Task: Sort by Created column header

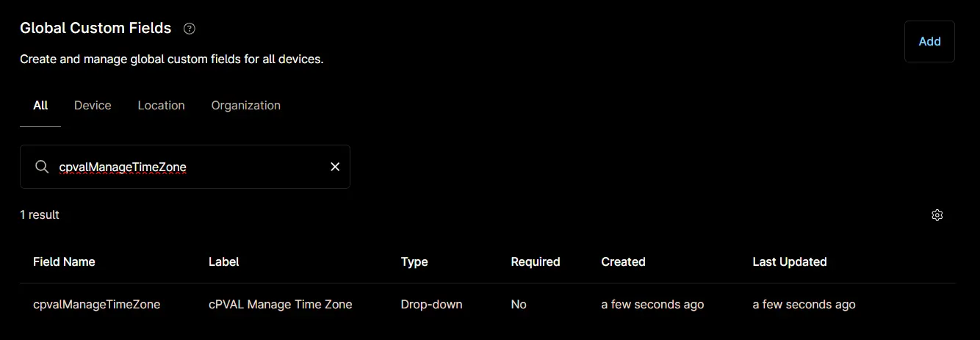Action: [623, 261]
